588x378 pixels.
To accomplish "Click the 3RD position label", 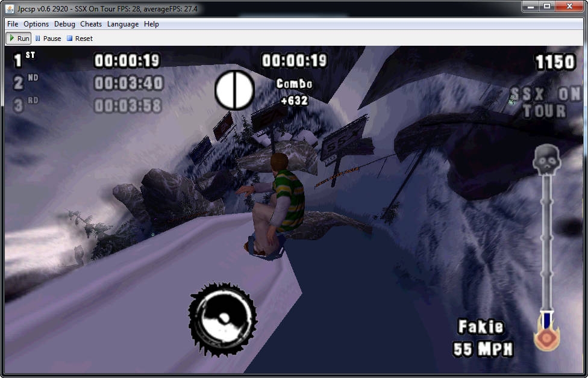I will point(25,105).
